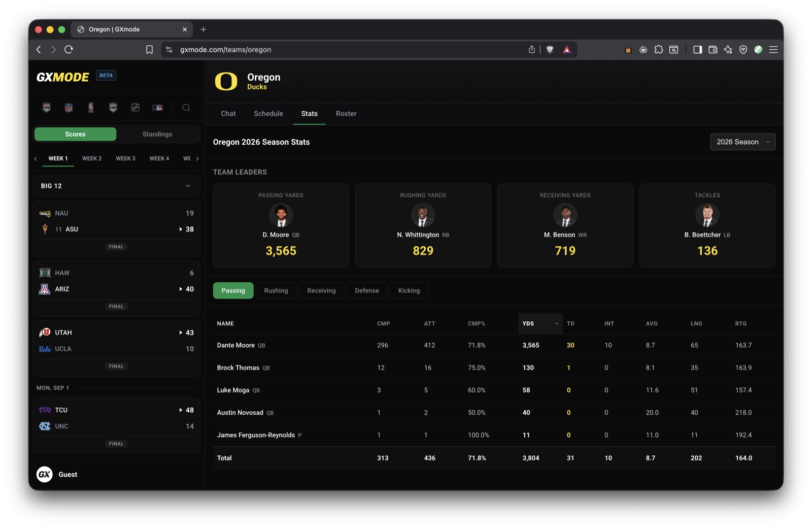Viewport: 812px width, 528px height.
Task: Open the HAW vs ARIZ game card
Action: [116, 288]
